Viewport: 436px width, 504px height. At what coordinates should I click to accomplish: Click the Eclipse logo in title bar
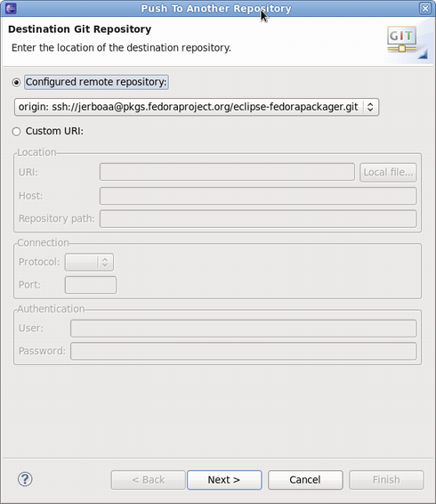pos(11,8)
